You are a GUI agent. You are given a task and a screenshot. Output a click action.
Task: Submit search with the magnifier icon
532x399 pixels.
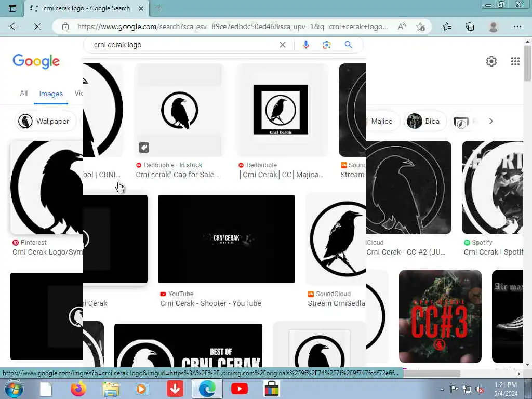[x=348, y=45]
